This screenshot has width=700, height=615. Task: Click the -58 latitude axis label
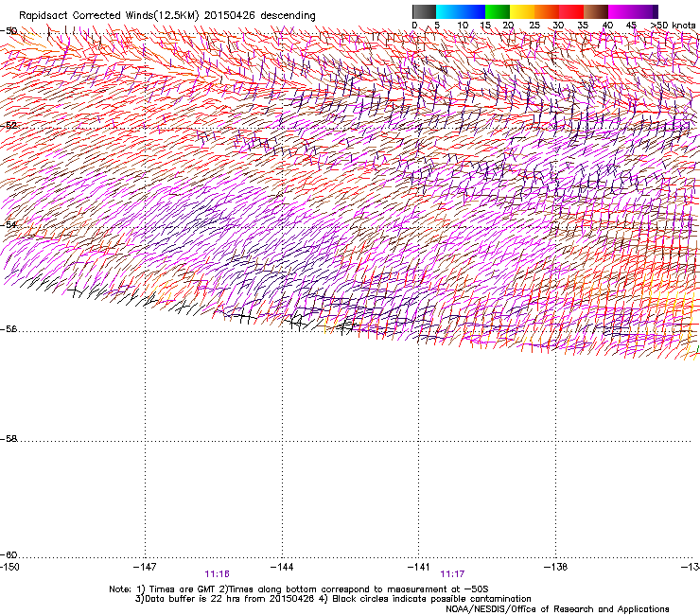coord(9,439)
